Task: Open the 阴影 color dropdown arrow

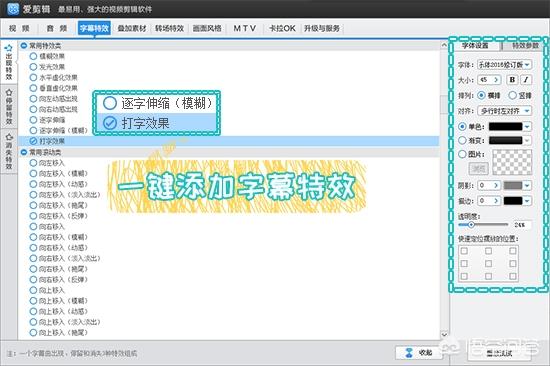Action: tap(527, 185)
